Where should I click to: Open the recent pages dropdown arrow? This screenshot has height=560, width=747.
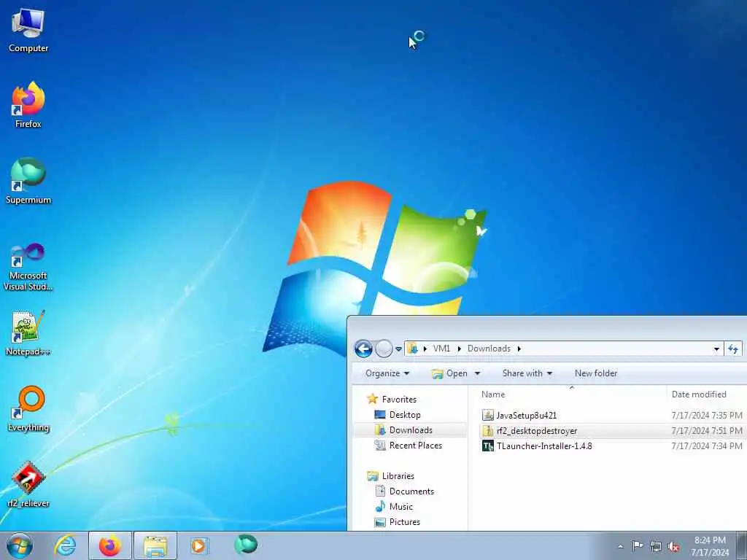[x=399, y=349]
